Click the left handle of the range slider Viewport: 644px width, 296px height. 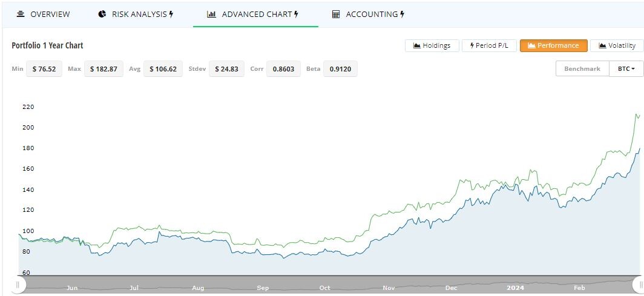coord(18,284)
